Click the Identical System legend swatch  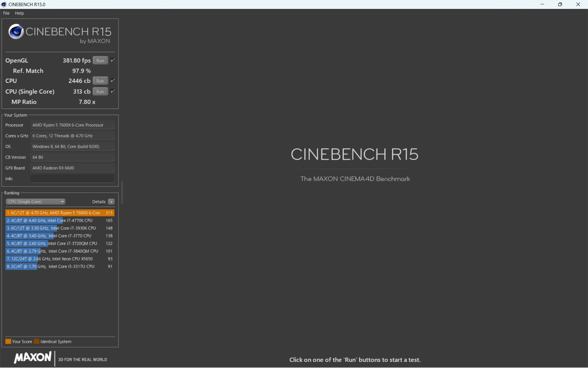click(x=37, y=342)
